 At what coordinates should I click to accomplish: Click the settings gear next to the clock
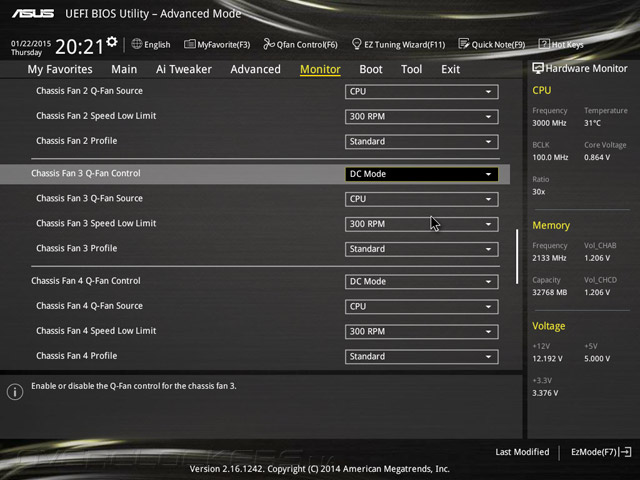112,42
